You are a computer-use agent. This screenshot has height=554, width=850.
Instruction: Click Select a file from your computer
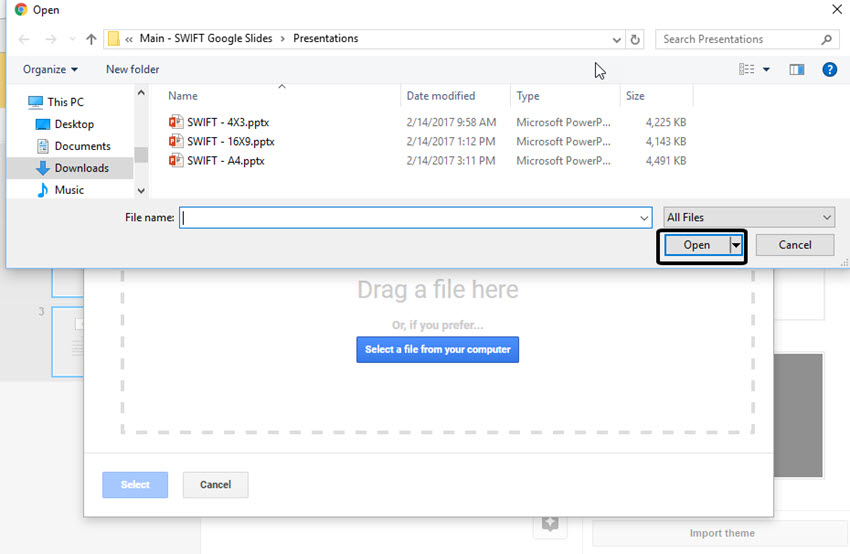[437, 350]
